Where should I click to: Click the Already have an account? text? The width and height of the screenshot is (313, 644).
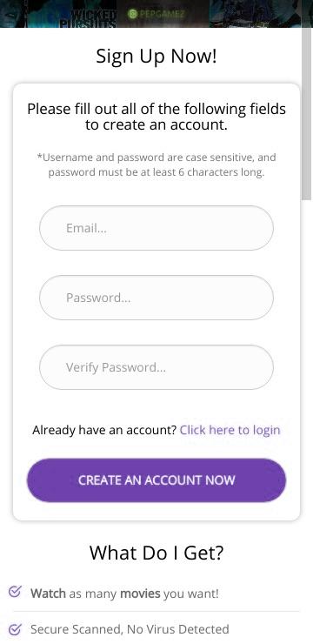pos(104,430)
